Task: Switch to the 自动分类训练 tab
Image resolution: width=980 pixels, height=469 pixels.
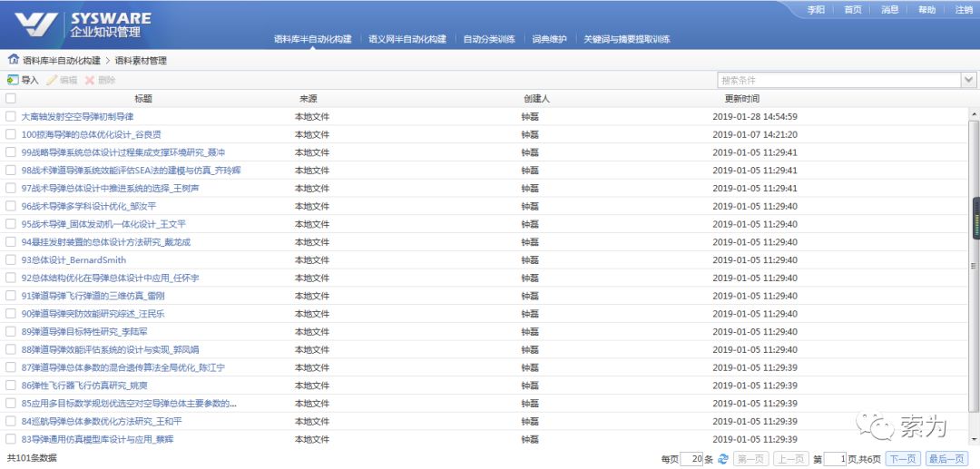Action: tap(489, 39)
